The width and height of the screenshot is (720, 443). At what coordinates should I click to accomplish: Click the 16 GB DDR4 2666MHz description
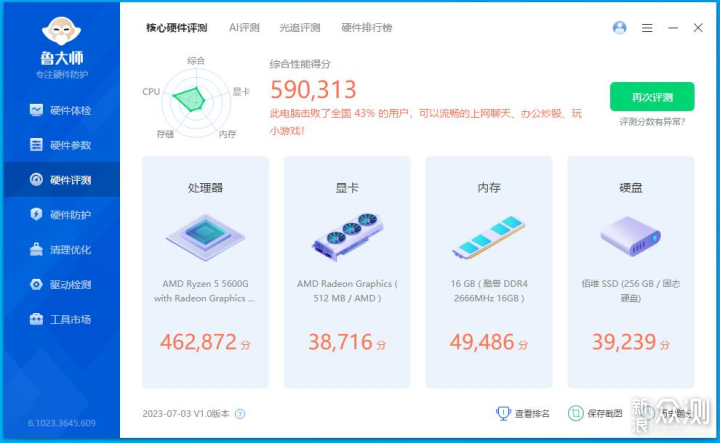pos(489,291)
